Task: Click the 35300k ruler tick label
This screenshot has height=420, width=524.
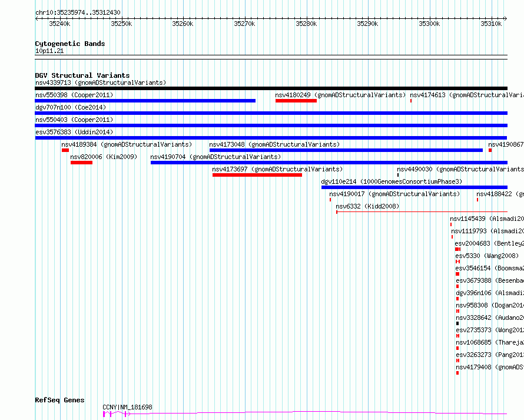Action: (429, 24)
